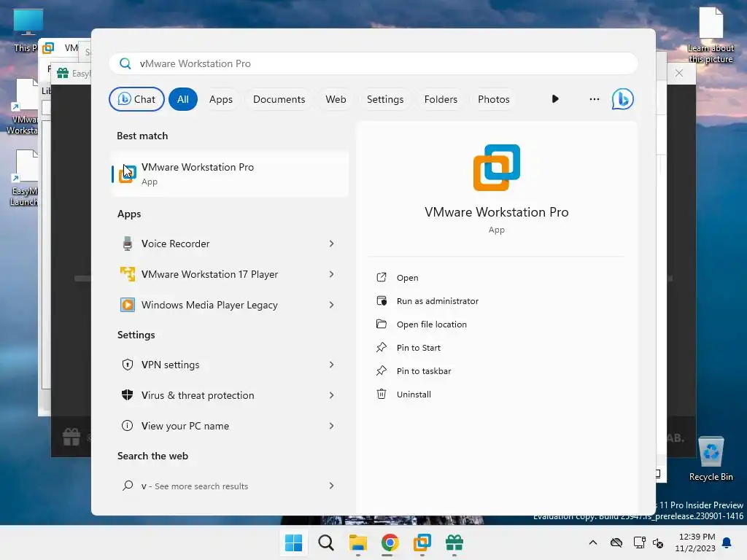Expand View your PC name chevron
This screenshot has height=560, width=747.
pyautogui.click(x=332, y=426)
